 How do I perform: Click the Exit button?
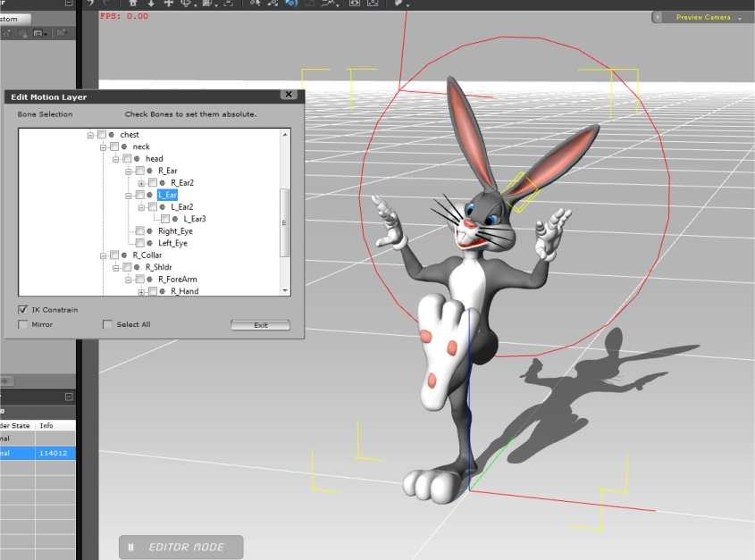tap(261, 325)
